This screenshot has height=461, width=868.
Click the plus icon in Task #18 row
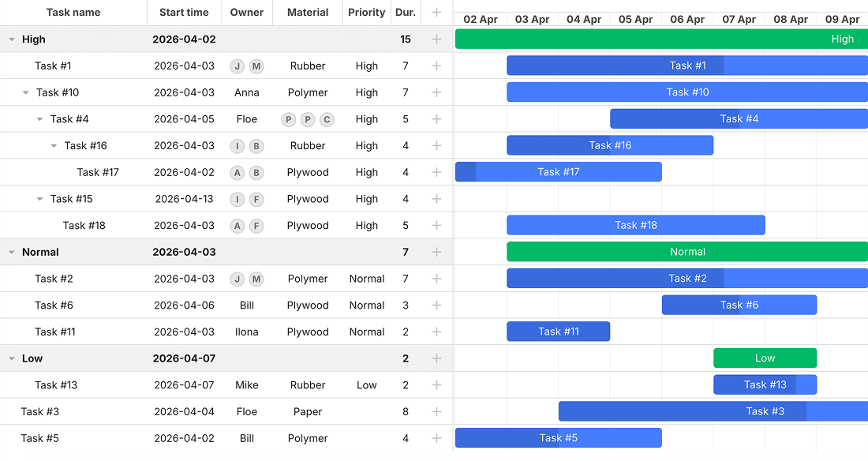[437, 226]
